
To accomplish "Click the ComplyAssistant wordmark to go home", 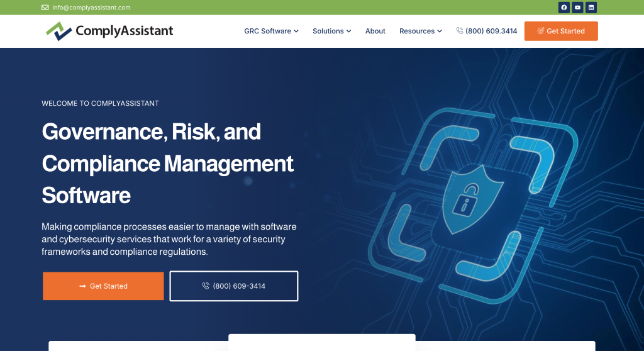I will [125, 31].
